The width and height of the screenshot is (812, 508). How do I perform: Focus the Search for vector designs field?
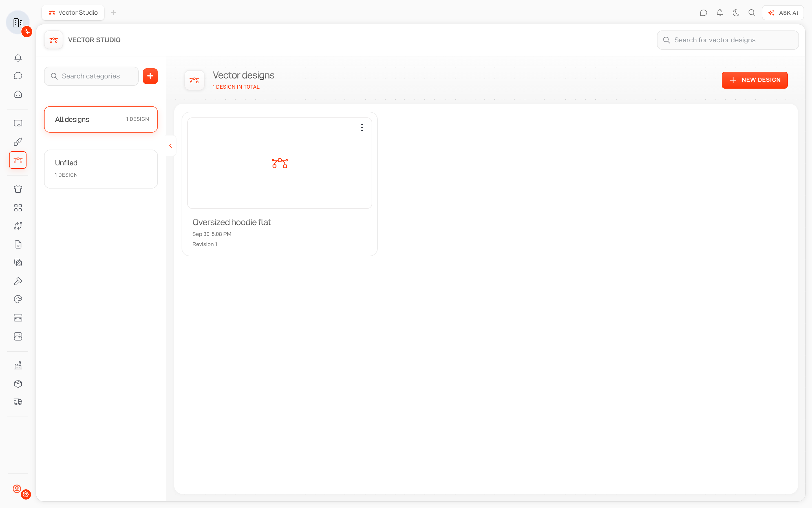click(728, 40)
